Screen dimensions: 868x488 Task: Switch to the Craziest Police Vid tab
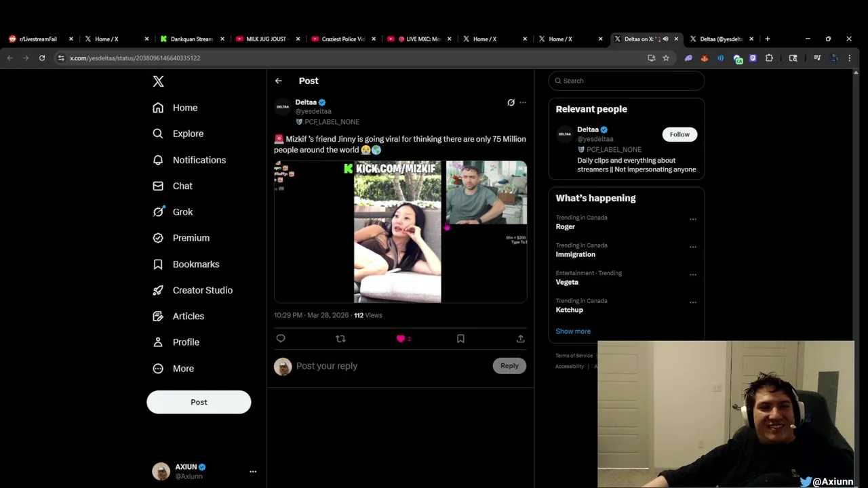pos(342,39)
